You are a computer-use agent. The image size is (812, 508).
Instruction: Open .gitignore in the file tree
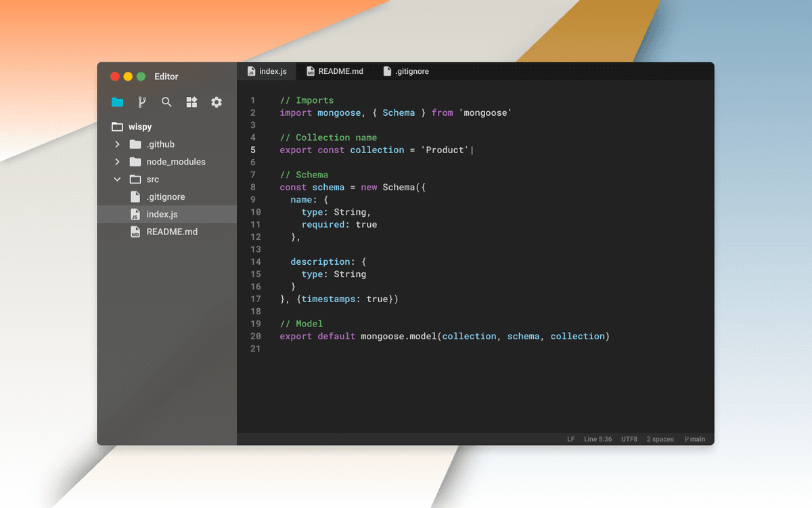[165, 197]
